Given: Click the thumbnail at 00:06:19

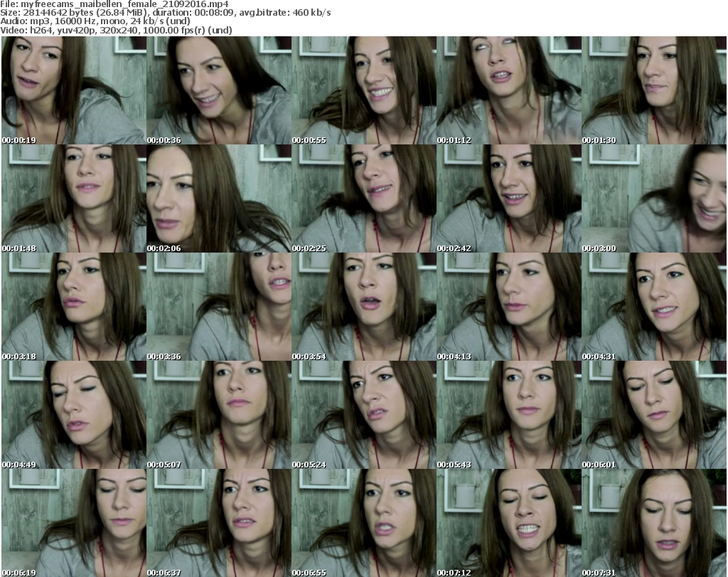Looking at the screenshot, I should (x=74, y=523).
